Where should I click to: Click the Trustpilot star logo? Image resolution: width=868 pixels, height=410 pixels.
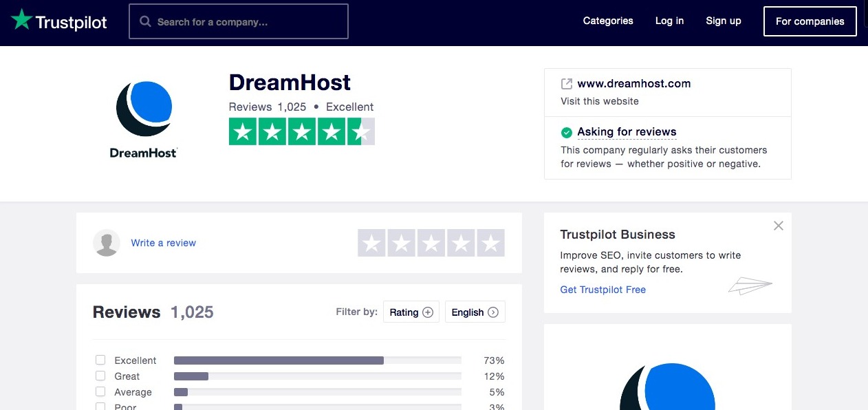pos(21,20)
